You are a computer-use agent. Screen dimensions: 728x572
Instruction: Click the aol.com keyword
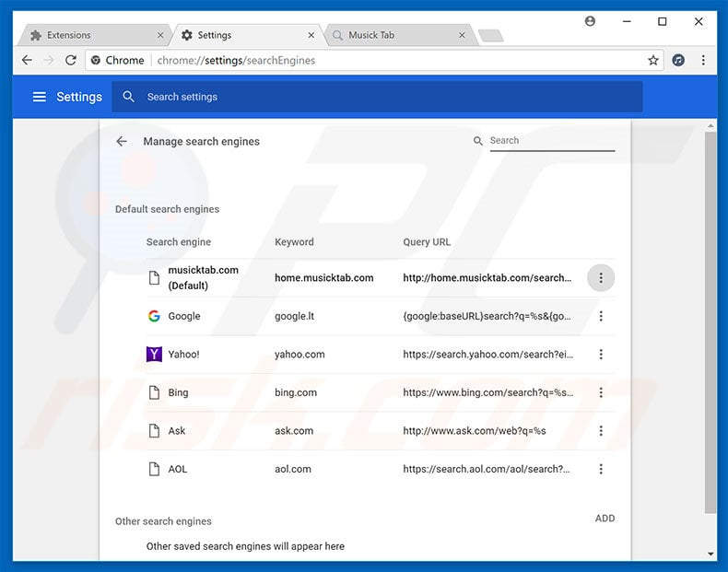293,469
